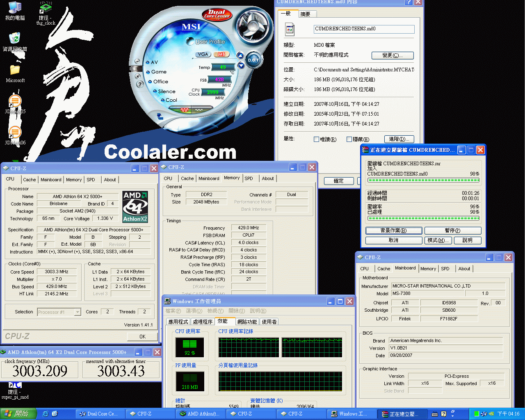Viewport: 525px width, 420px height.
Task: Click the confirm (確定) button in file properties
Action: pos(339,181)
